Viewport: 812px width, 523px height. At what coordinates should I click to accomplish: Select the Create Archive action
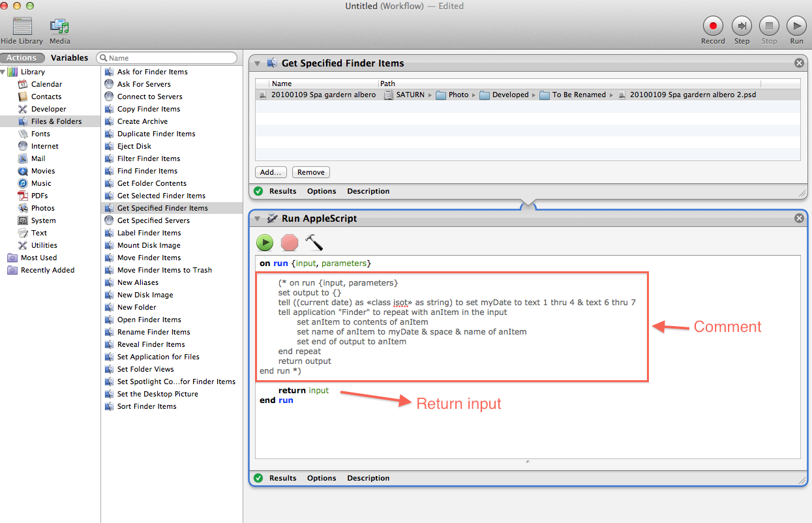142,121
